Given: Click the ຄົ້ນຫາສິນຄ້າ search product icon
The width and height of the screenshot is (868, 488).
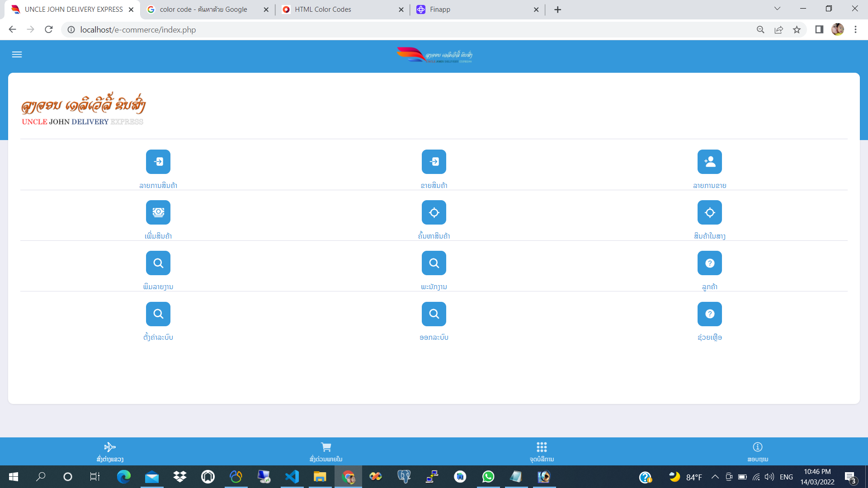Looking at the screenshot, I should pyautogui.click(x=434, y=212).
